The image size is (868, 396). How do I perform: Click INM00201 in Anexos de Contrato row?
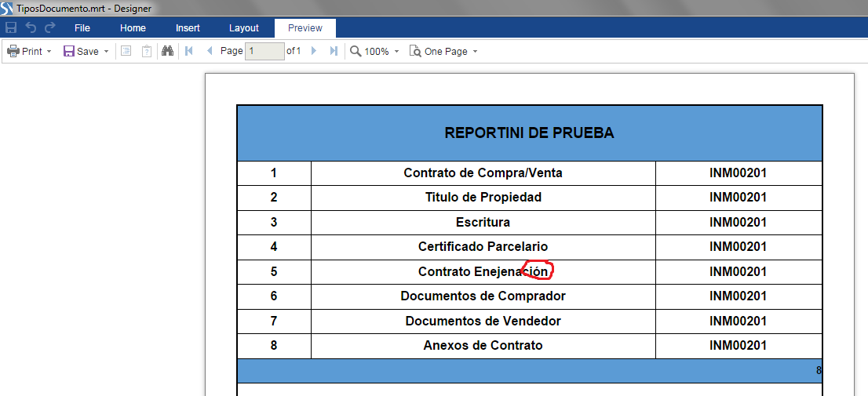(x=738, y=346)
